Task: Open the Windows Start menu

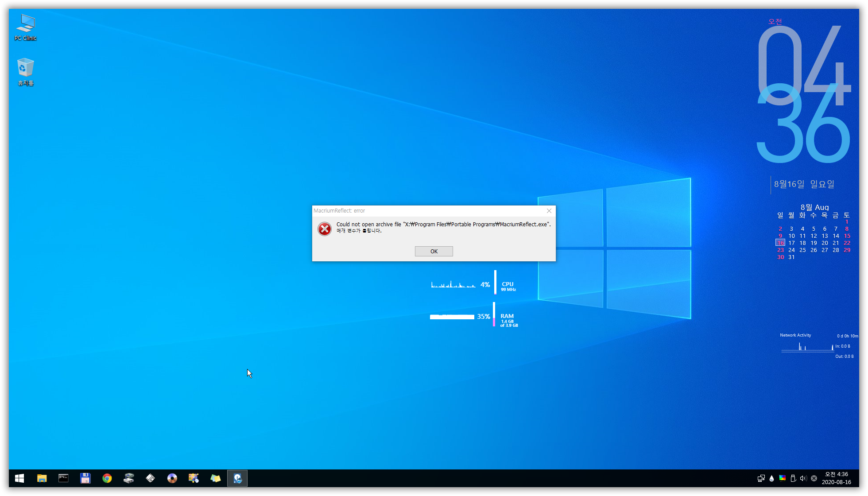Action: (x=19, y=478)
